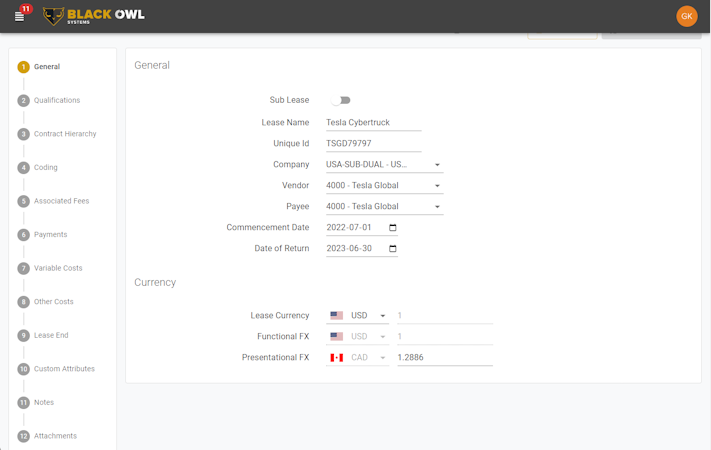Click the Date of Return value 2023-06-30
The width and height of the screenshot is (711, 450).
(349, 248)
